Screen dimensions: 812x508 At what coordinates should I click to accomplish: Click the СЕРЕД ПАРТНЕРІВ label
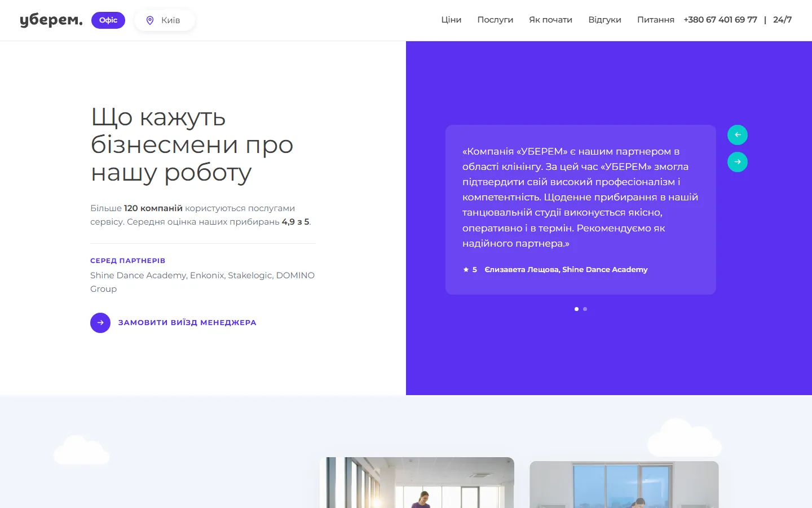[128, 261]
